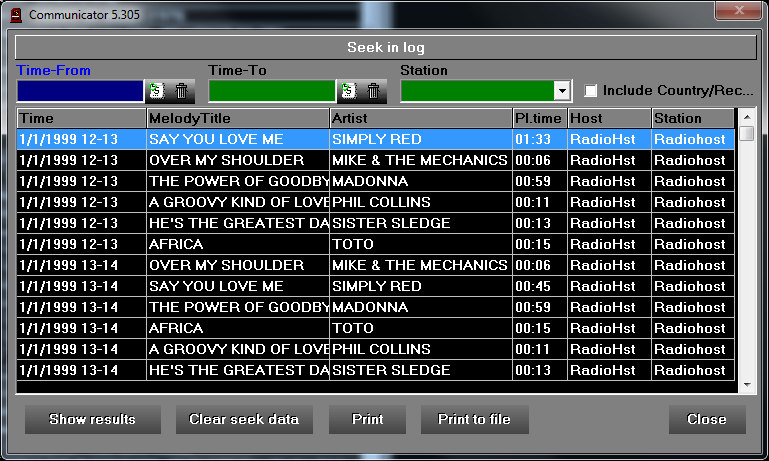This screenshot has height=461, width=769.
Task: Click MIKE & THE MECHANICS in 12-13 row
Action: point(419,160)
